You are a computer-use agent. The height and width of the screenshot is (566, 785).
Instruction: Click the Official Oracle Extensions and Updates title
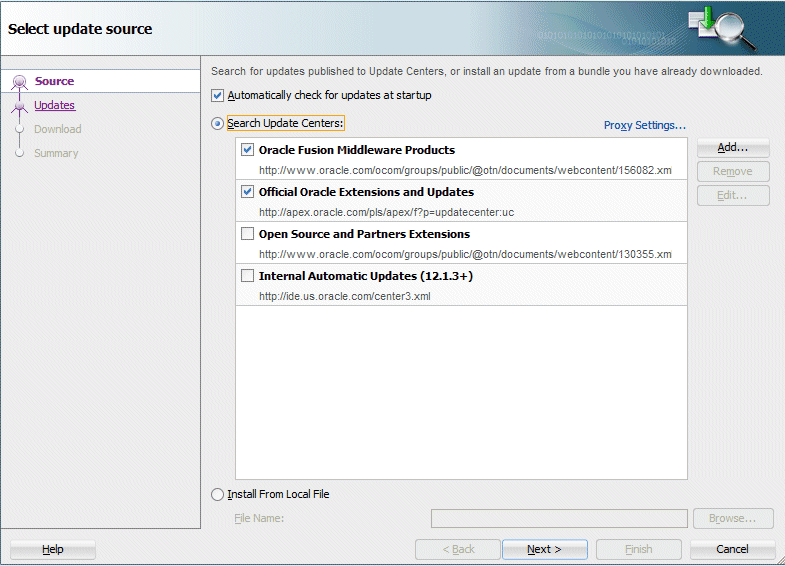pyautogui.click(x=366, y=192)
